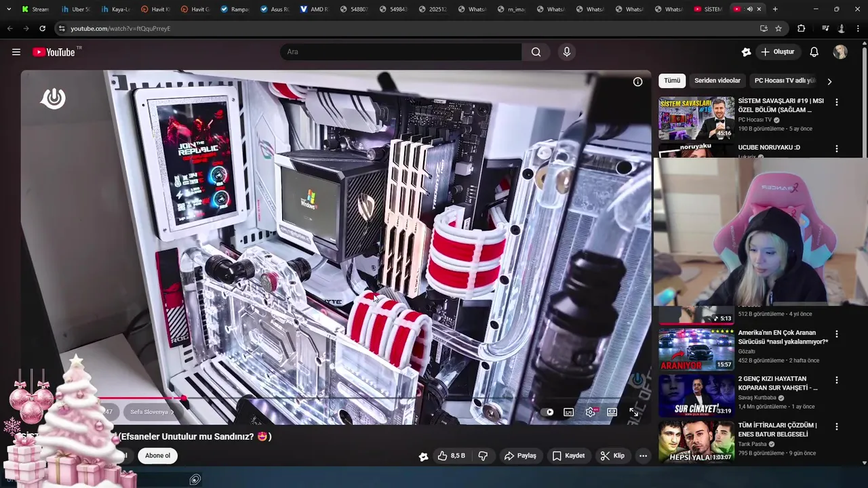Open options for UCUBE NORUYAKU video

(836, 148)
